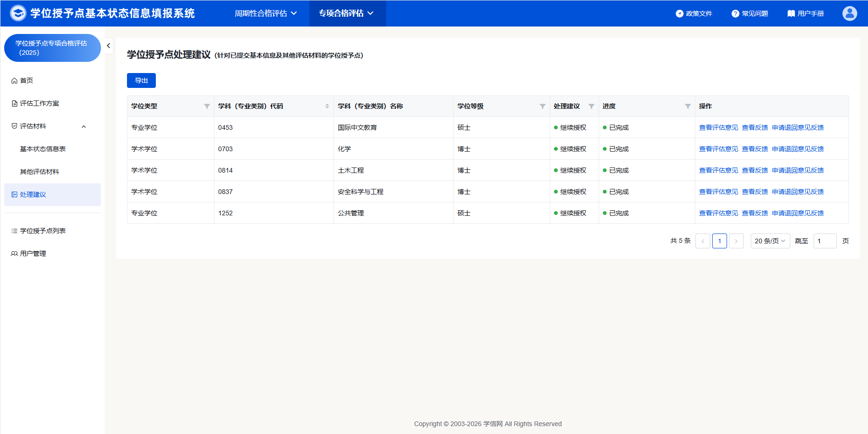Collapse the 评估材料 submenu
This screenshot has width=868, height=434.
point(84,127)
